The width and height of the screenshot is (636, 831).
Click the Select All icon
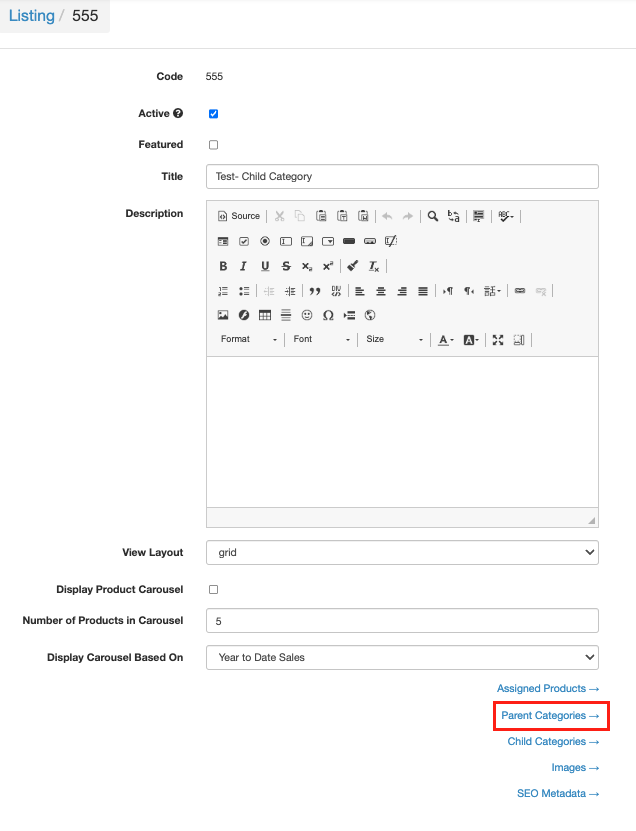click(x=479, y=216)
